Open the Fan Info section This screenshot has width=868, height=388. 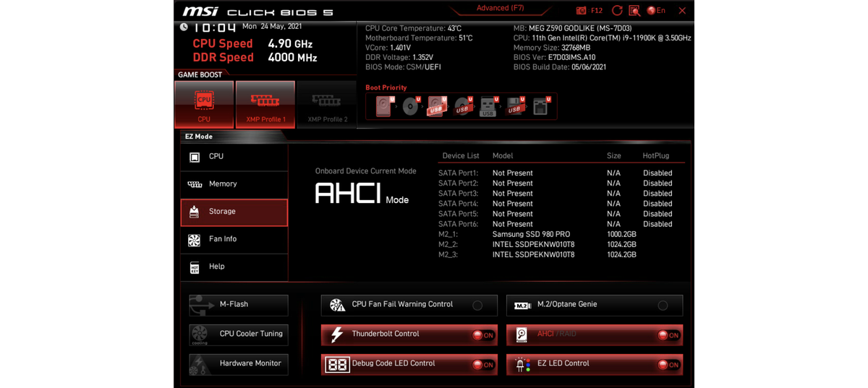[234, 239]
